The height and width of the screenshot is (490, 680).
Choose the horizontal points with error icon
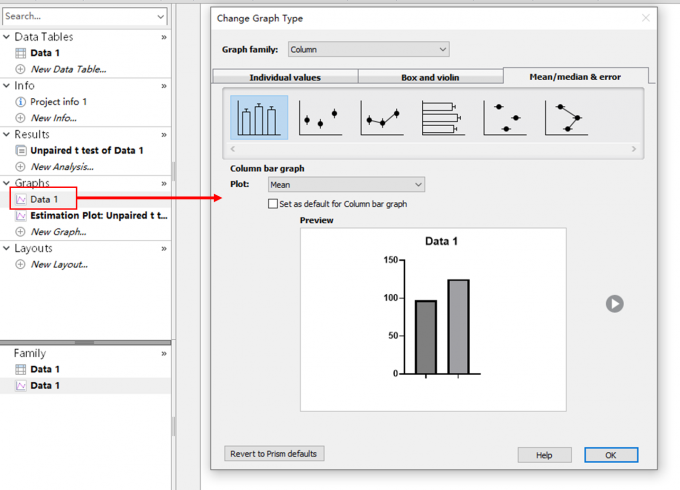tap(505, 118)
